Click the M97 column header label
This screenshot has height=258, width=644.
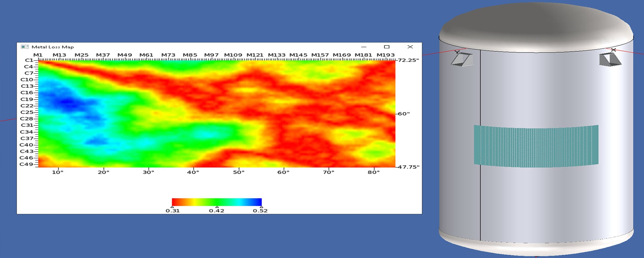click(x=211, y=55)
